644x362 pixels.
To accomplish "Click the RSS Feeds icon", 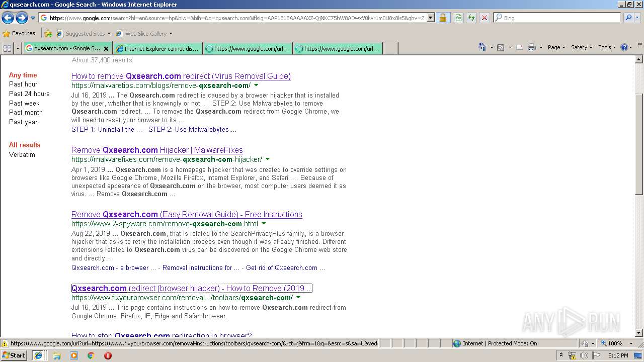I will pyautogui.click(x=501, y=47).
